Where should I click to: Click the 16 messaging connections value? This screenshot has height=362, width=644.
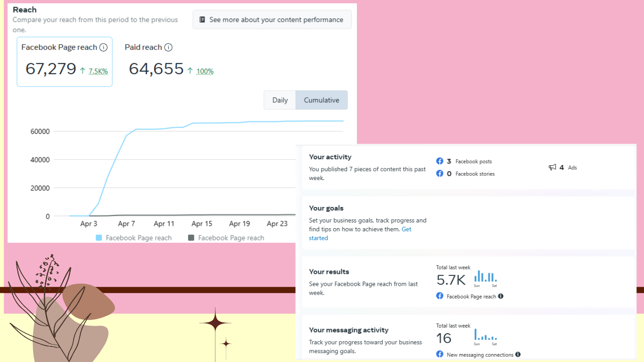pos(444,338)
